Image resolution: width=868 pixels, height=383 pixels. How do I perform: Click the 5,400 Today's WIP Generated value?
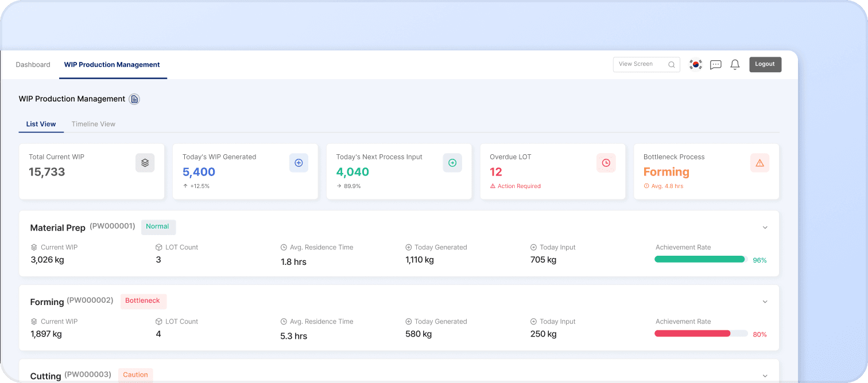199,172
